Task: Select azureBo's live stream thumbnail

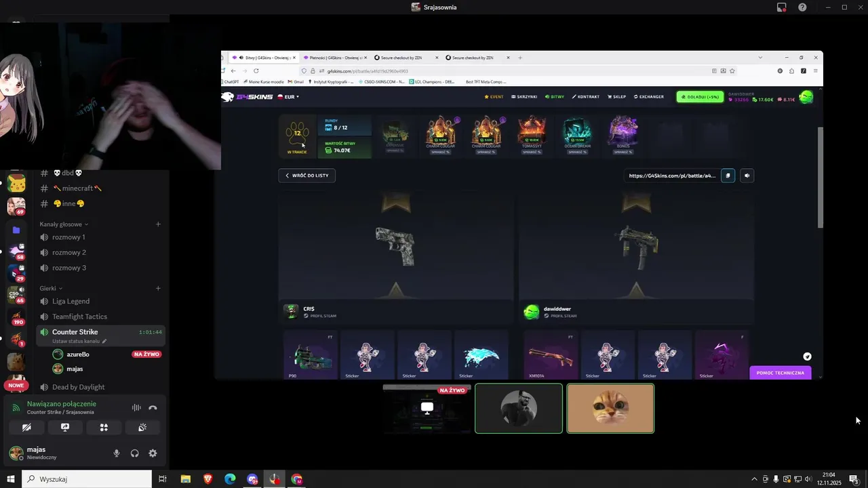Action: [427, 409]
